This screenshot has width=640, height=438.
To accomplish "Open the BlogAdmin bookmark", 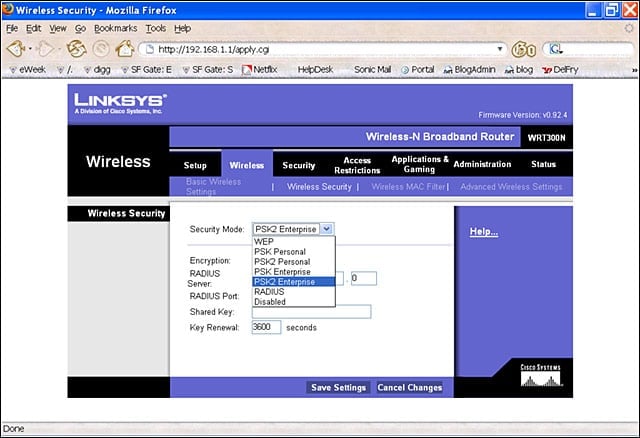I will click(469, 70).
